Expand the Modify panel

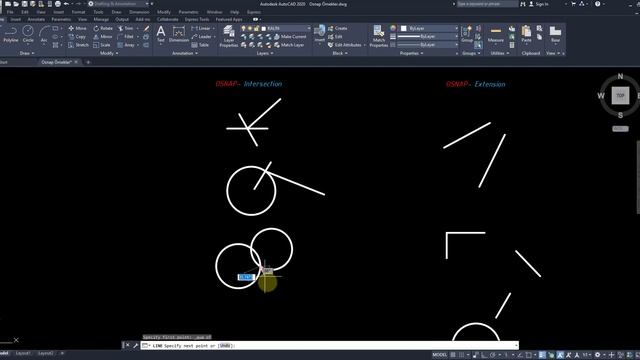click(109, 53)
